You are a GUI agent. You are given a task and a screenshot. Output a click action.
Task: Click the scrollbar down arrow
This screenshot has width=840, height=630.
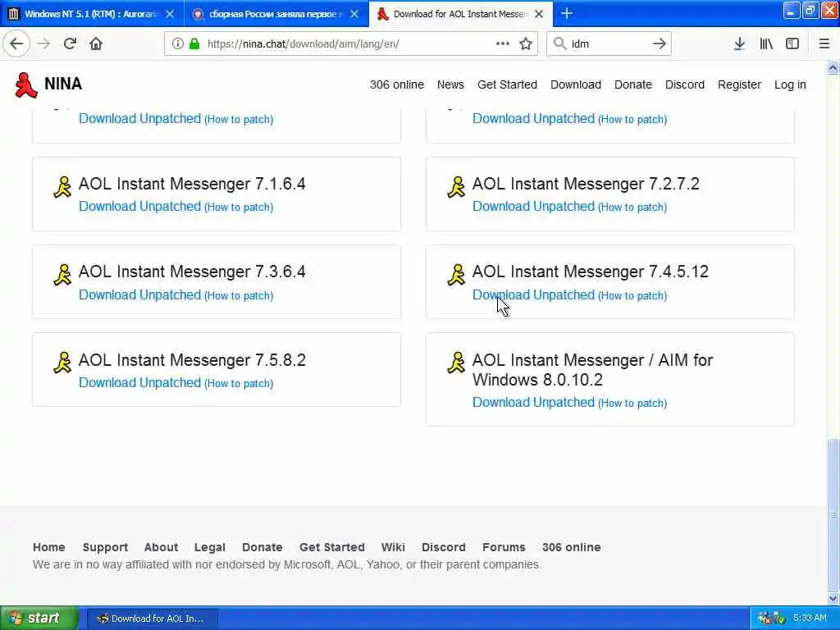point(833,598)
